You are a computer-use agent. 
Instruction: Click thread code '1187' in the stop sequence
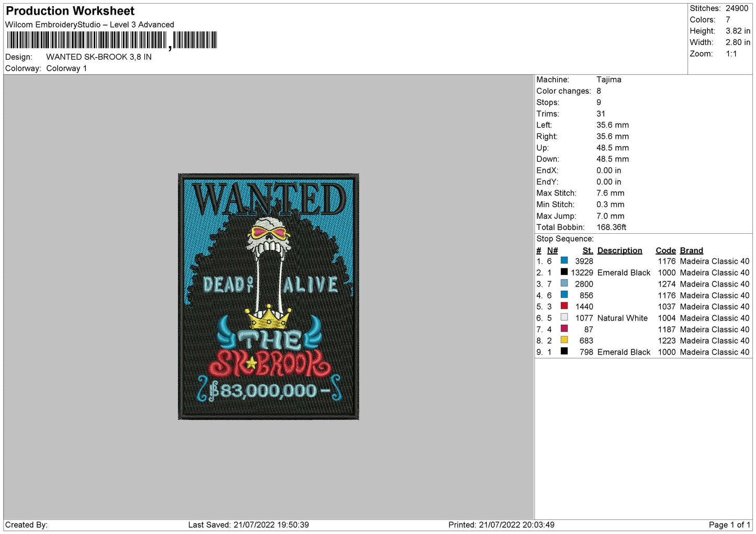click(x=667, y=330)
